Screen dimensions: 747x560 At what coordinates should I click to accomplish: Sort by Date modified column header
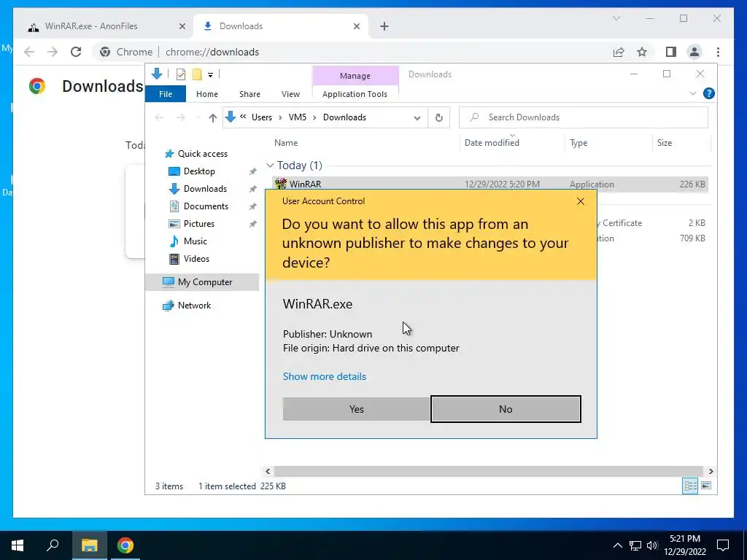click(x=492, y=143)
